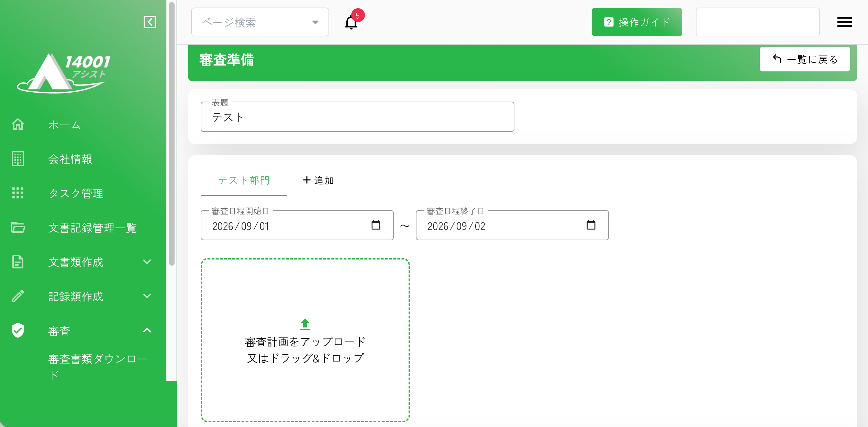Click the 操作ガイド button
Viewport: 868px width, 427px height.
(x=637, y=22)
